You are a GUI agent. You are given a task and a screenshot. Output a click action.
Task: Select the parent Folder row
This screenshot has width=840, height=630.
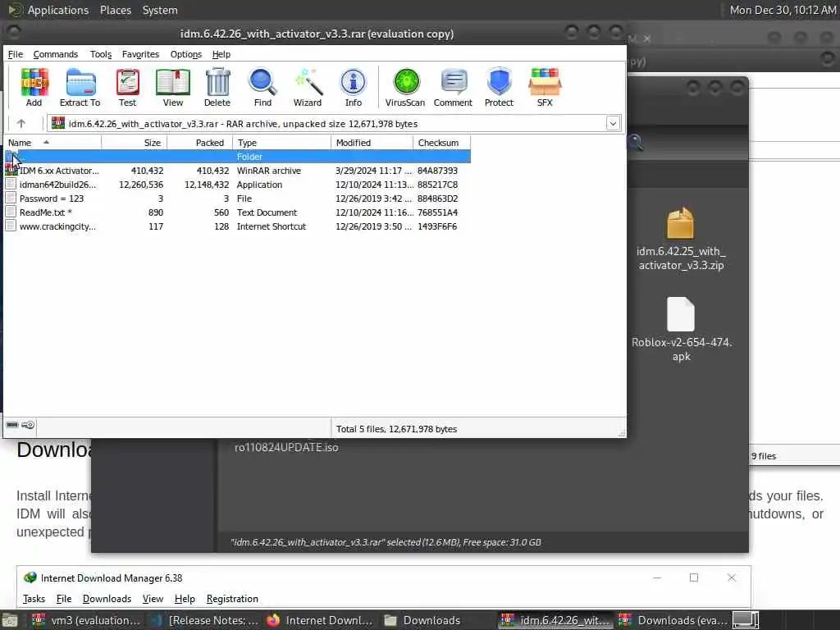pos(237,157)
